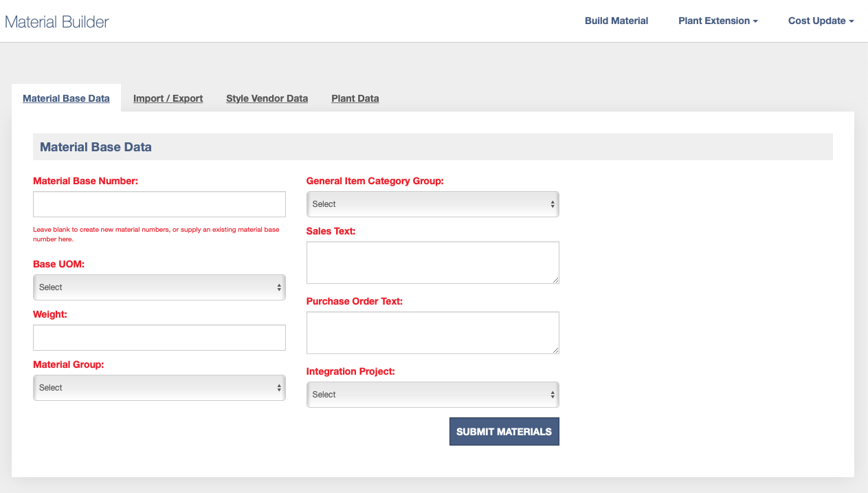868x493 pixels.
Task: Click the Submit Materials button
Action: tap(504, 432)
